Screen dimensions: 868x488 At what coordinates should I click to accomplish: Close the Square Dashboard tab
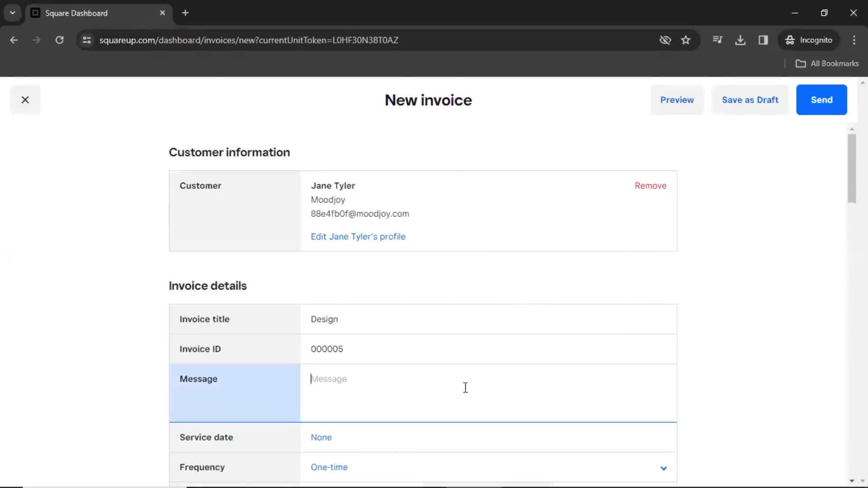tap(162, 13)
